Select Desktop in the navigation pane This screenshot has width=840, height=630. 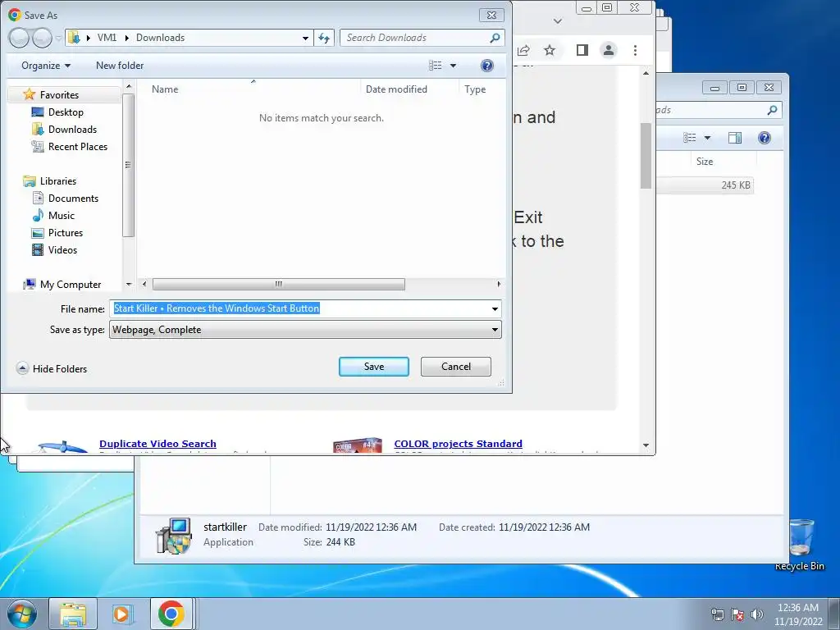click(x=66, y=112)
